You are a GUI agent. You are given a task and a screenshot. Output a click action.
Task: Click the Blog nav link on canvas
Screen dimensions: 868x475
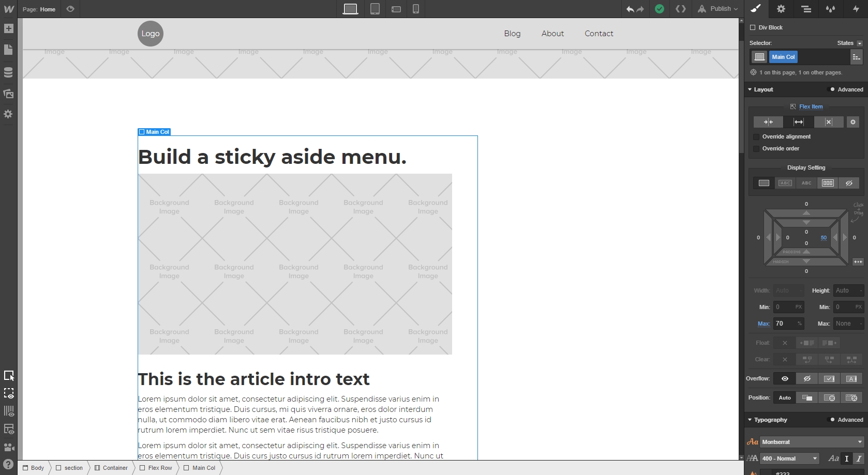(512, 34)
